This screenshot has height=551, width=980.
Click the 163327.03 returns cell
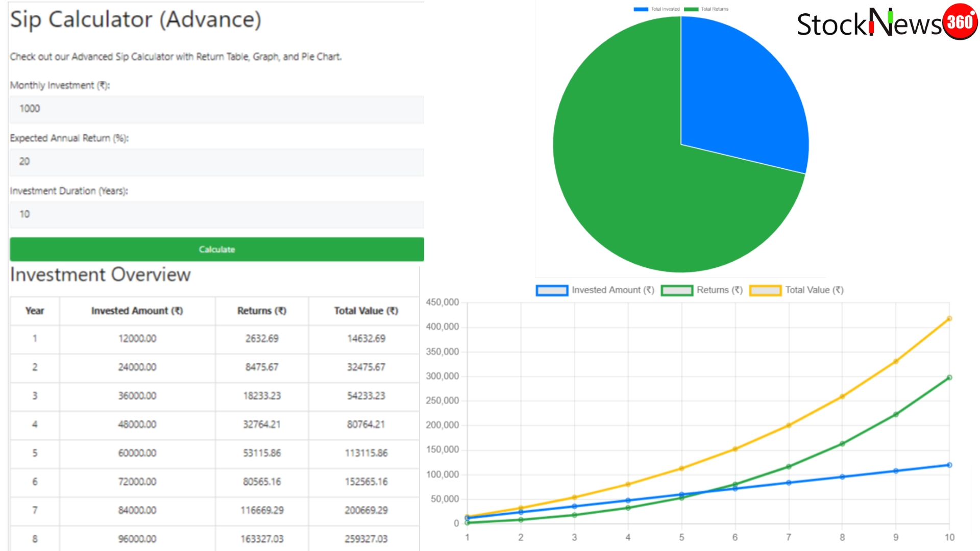coord(262,539)
